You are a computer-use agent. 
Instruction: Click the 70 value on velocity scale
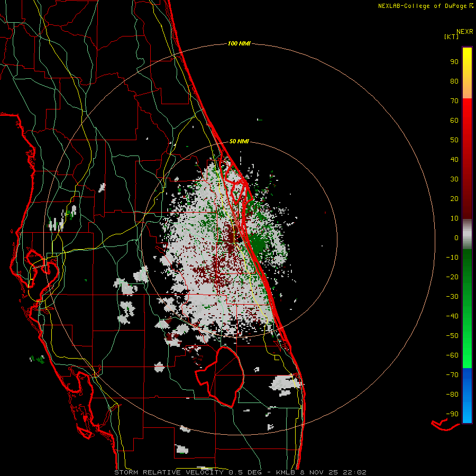(454, 101)
